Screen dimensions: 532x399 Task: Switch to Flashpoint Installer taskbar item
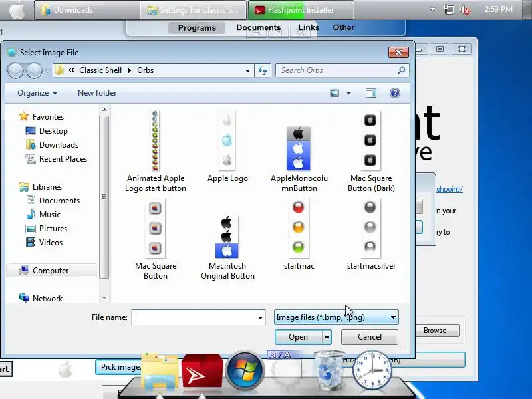pyautogui.click(x=301, y=10)
